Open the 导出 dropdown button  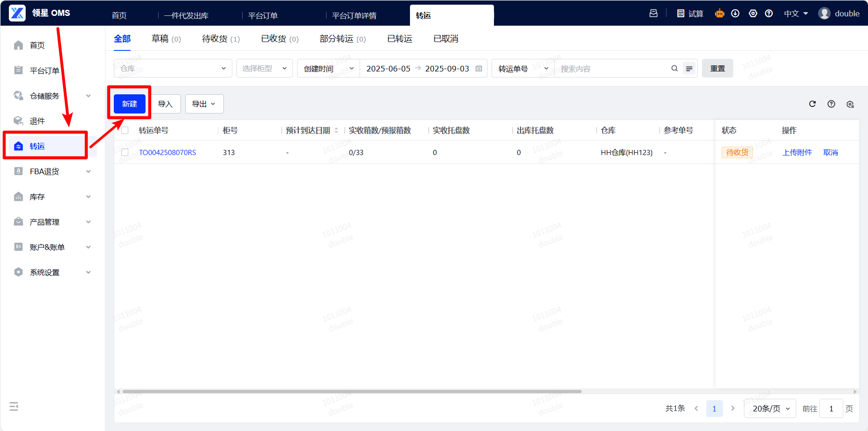204,104
